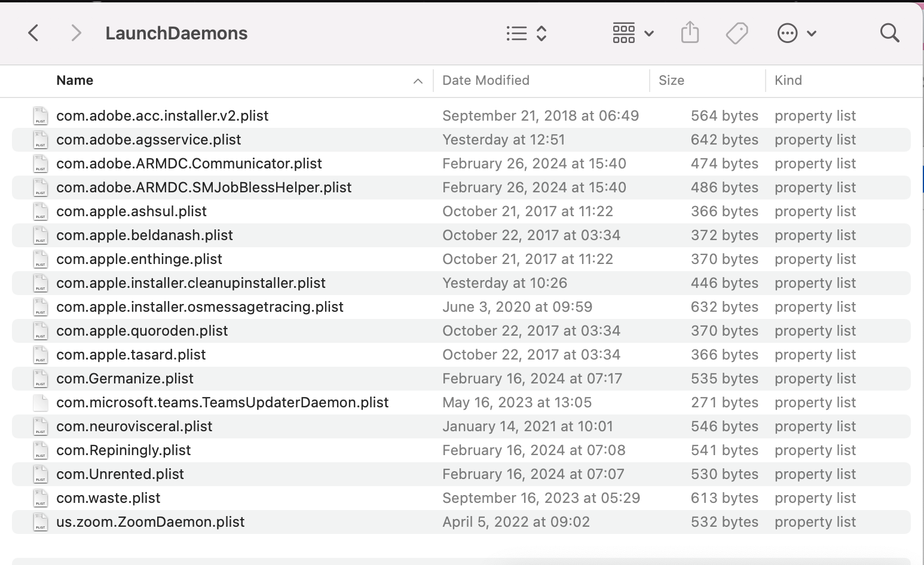The width and height of the screenshot is (924, 565).
Task: Click the us.zoom.ZoomDaemon.plist file icon
Action: click(x=41, y=522)
